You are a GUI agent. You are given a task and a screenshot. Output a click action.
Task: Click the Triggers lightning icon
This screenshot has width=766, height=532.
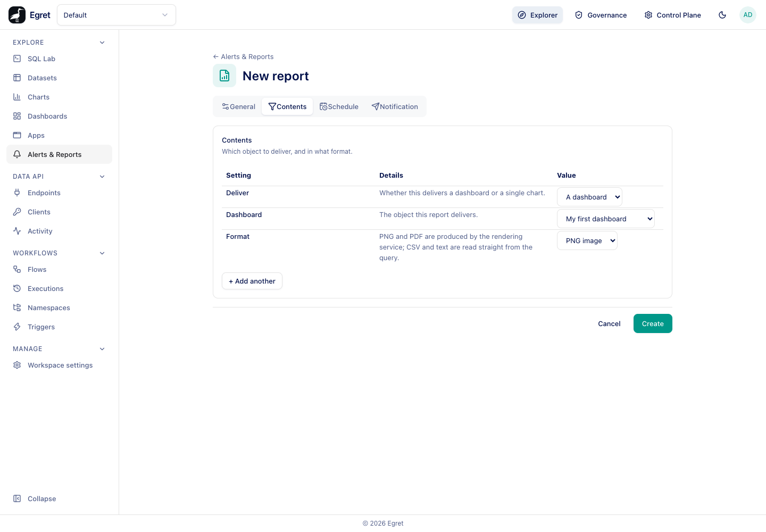17,327
